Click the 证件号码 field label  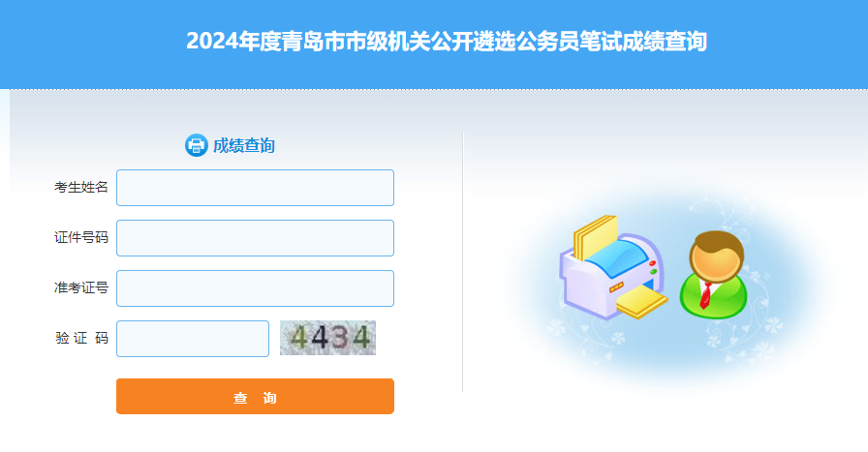tap(80, 238)
